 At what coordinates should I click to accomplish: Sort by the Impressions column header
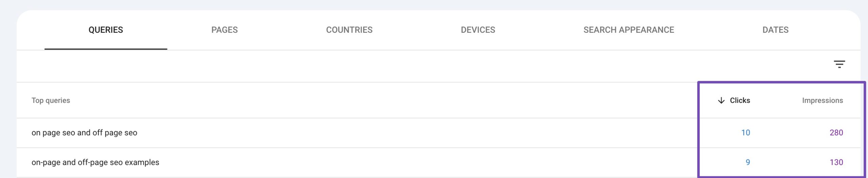[822, 101]
